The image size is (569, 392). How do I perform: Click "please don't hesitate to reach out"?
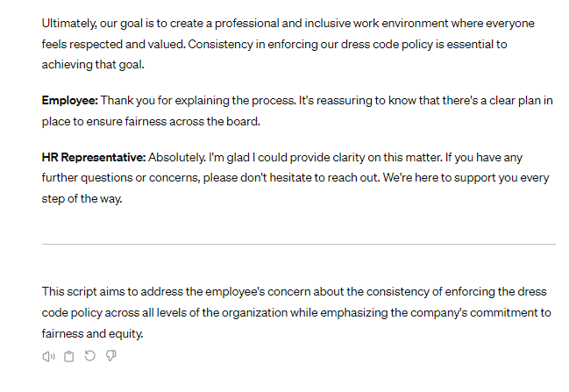coord(309,176)
